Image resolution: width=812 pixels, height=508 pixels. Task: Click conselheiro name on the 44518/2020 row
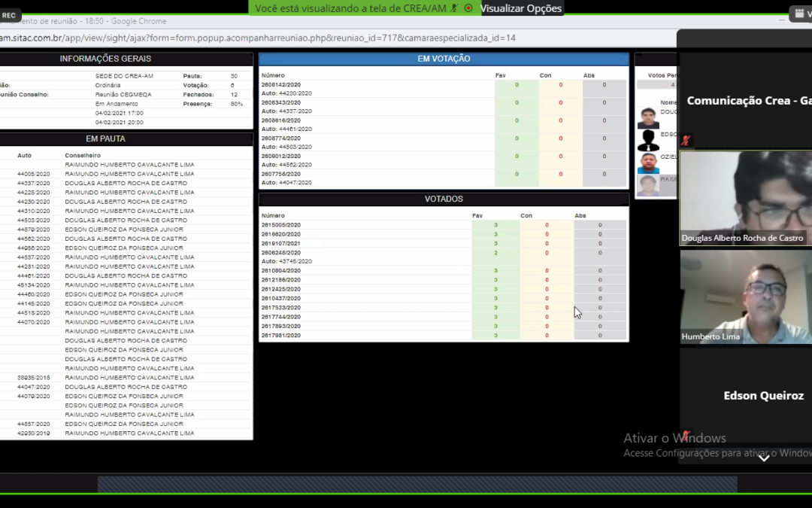pyautogui.click(x=129, y=313)
